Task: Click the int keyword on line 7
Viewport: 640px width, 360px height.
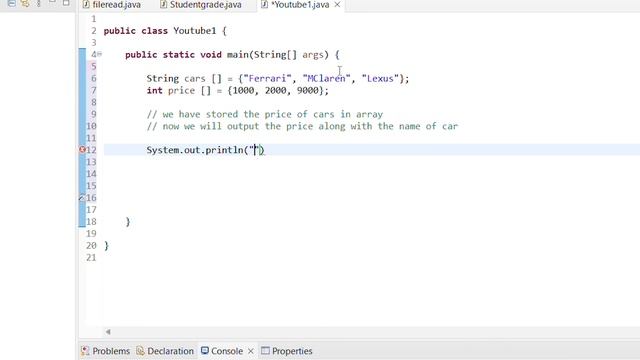Action: point(154,90)
